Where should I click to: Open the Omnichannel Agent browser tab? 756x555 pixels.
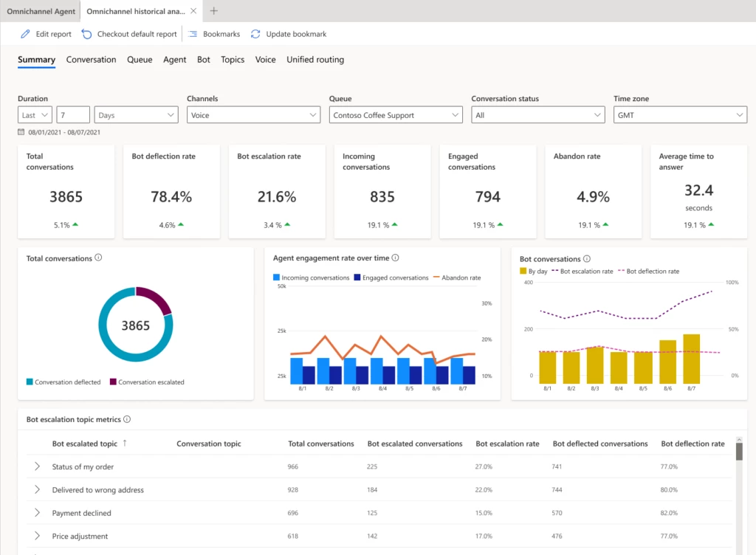(41, 11)
